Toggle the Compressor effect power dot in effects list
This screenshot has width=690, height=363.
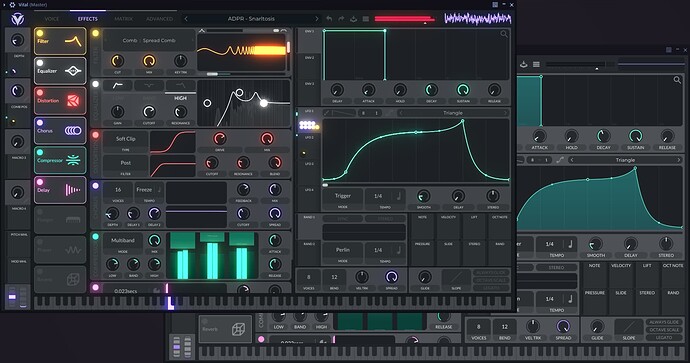(40, 152)
